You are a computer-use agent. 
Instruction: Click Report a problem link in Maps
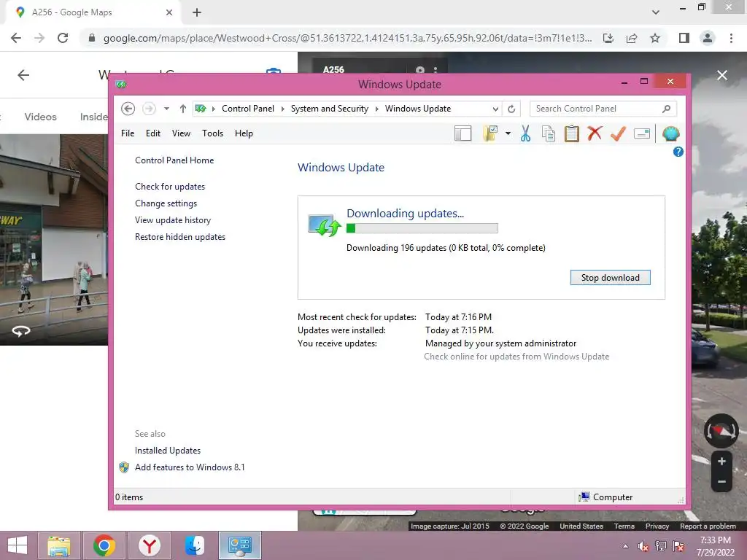point(708,526)
